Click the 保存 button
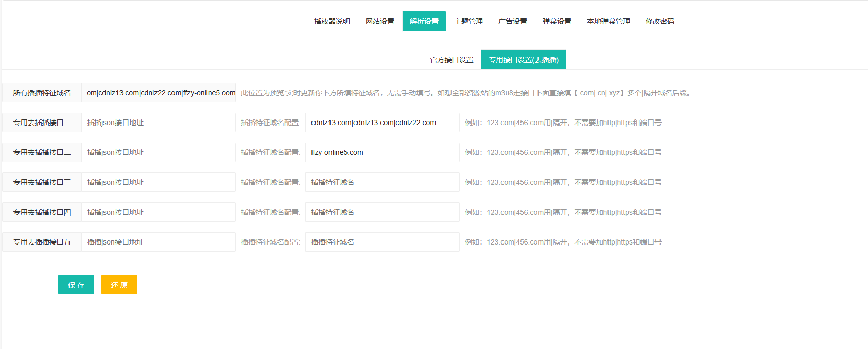The height and width of the screenshot is (349, 868). tap(76, 285)
